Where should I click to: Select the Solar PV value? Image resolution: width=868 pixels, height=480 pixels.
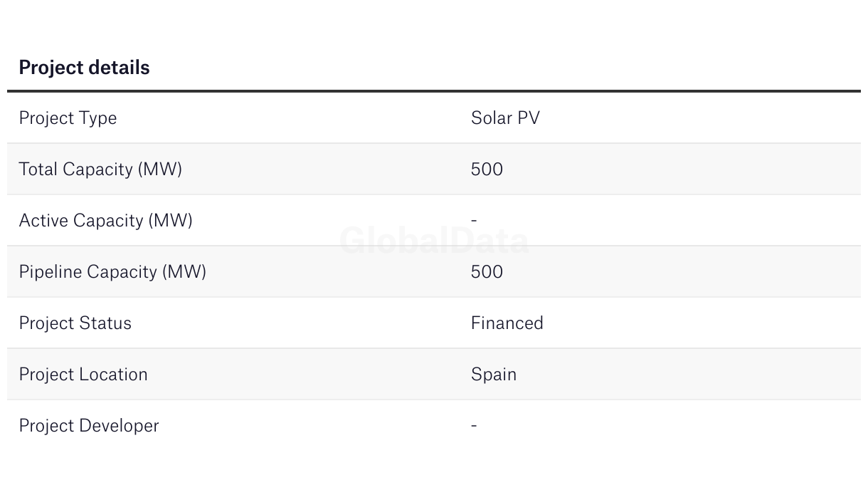point(505,118)
